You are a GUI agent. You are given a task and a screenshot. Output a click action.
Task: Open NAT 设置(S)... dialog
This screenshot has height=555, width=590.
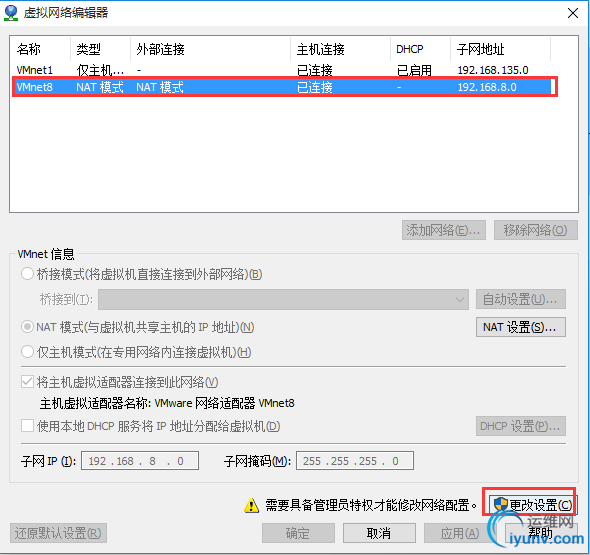[521, 327]
